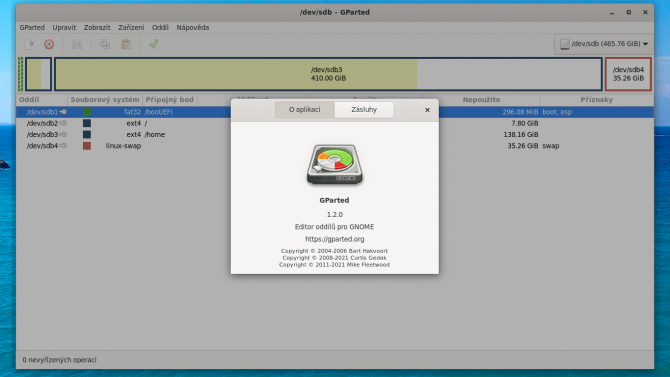Click the Oddíl column header
Viewport: 670px width, 377px height.
click(x=42, y=100)
